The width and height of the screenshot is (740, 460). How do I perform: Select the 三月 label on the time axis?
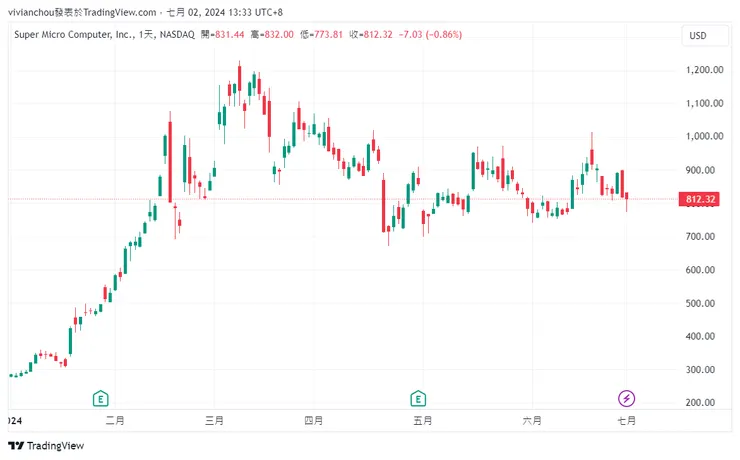(214, 421)
